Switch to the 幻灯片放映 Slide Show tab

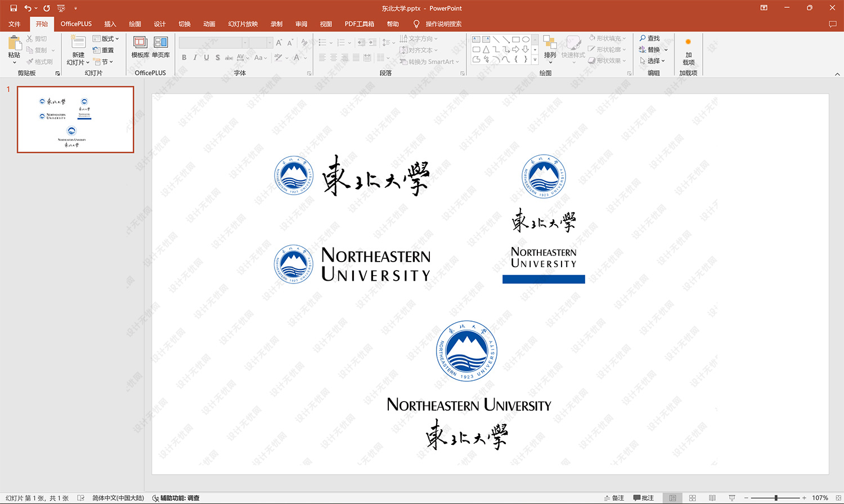click(x=243, y=24)
